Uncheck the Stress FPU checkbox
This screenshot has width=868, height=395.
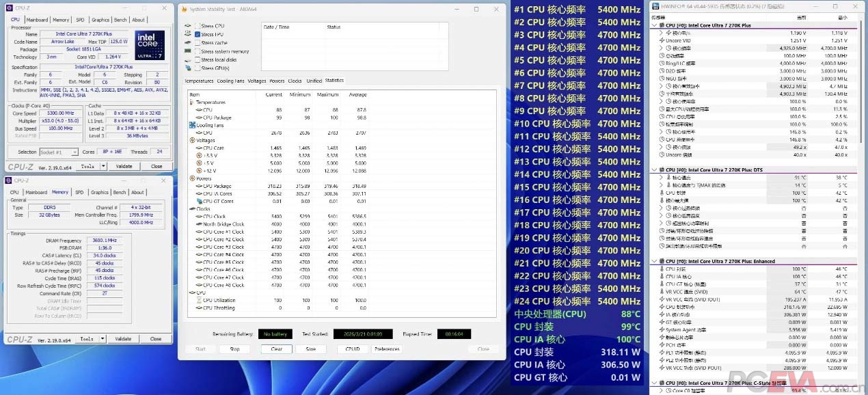tap(197, 34)
